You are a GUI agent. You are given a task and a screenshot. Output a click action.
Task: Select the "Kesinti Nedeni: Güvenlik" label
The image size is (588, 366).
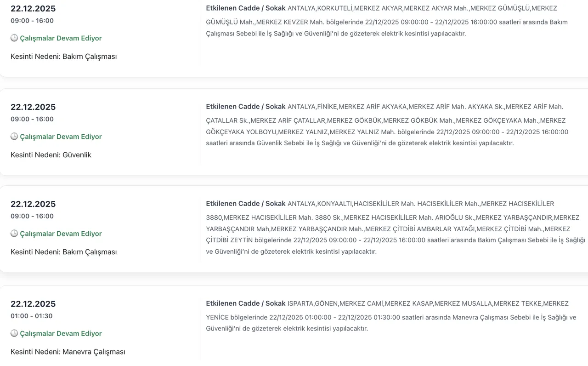pyautogui.click(x=51, y=155)
